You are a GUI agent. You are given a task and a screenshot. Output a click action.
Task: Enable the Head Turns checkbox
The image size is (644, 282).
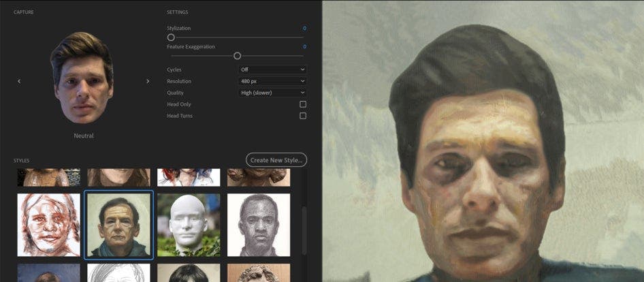click(x=303, y=116)
